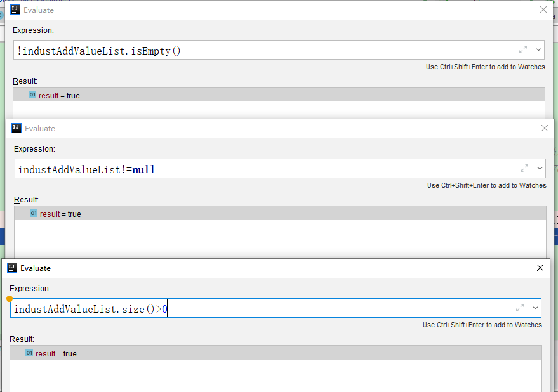Click the Evaluate icon in the first dialog's title bar
Image resolution: width=558 pixels, height=392 pixels.
click(17, 10)
